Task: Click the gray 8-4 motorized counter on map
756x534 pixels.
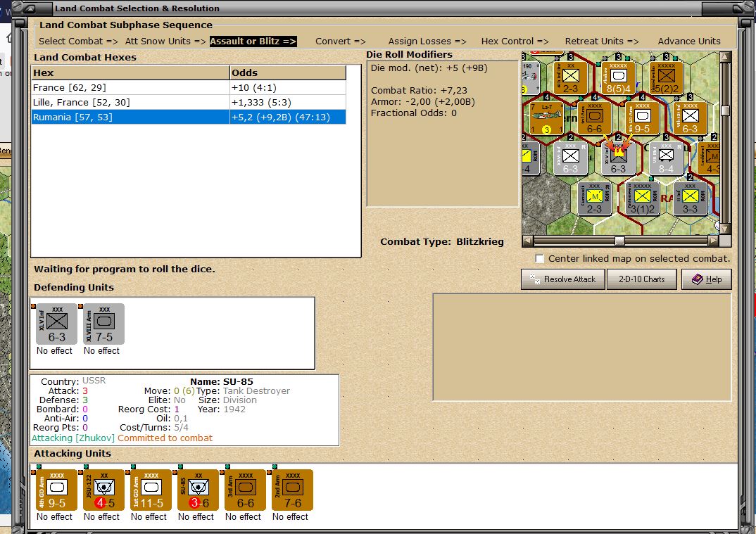Action: [x=667, y=158]
